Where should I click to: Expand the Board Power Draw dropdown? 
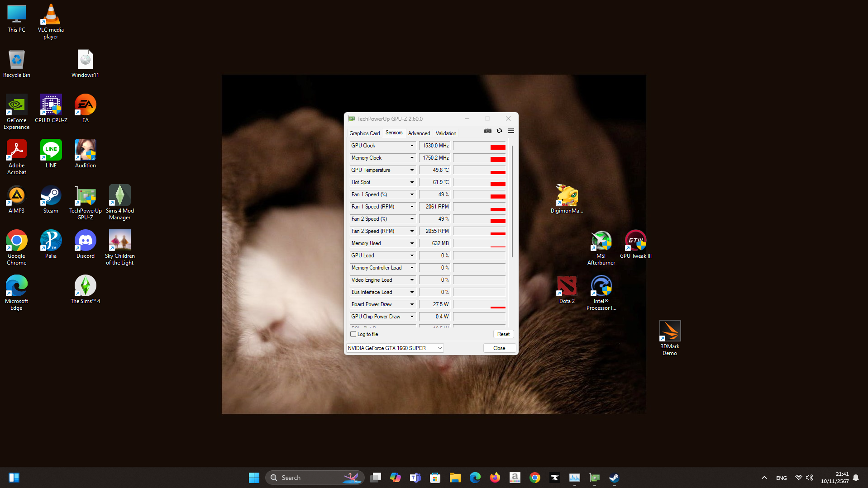[x=412, y=304]
